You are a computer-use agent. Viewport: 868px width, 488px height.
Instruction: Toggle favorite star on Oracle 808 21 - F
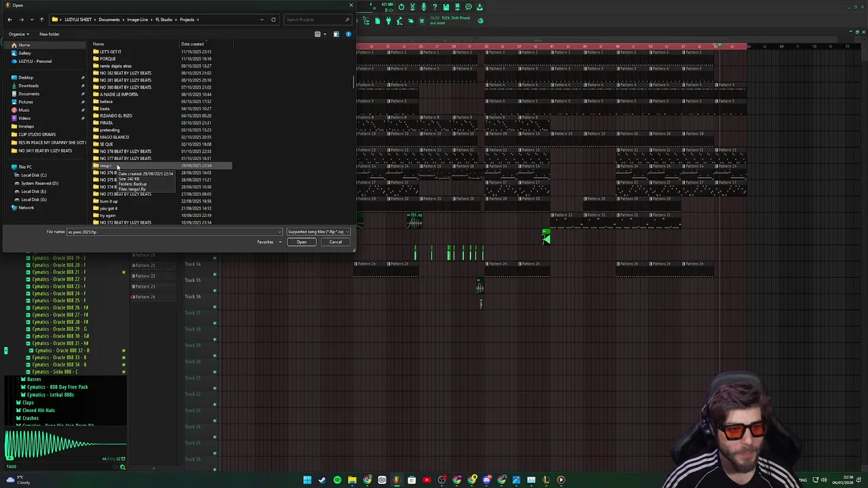[x=123, y=272]
